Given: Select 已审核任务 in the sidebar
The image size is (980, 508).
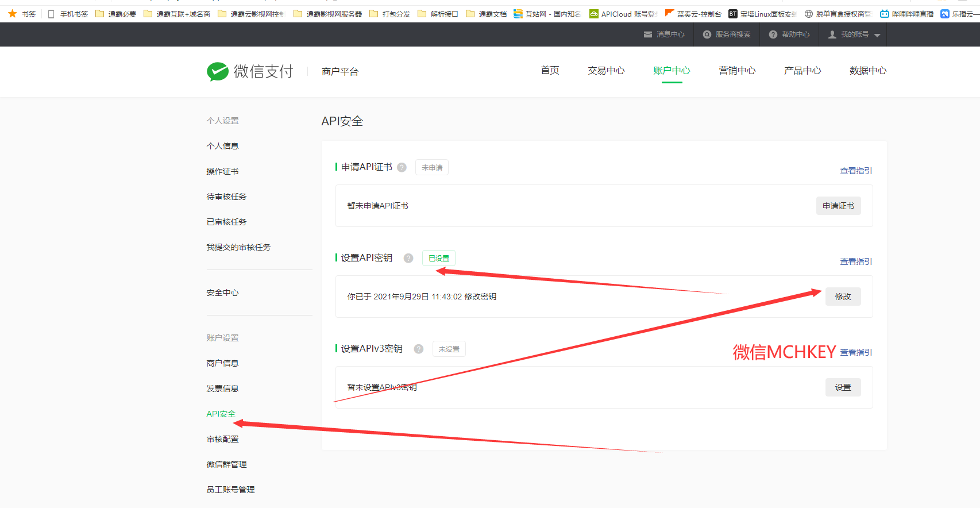Looking at the screenshot, I should coord(226,222).
